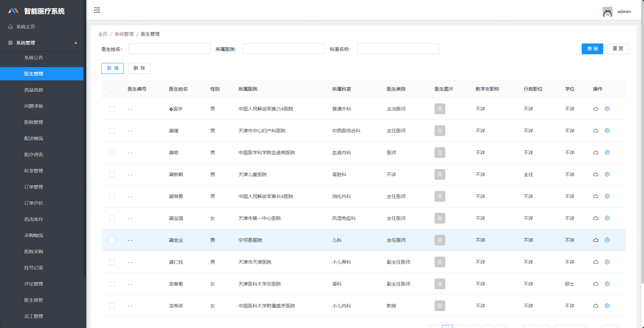Click the 删除 delete button

(139, 68)
